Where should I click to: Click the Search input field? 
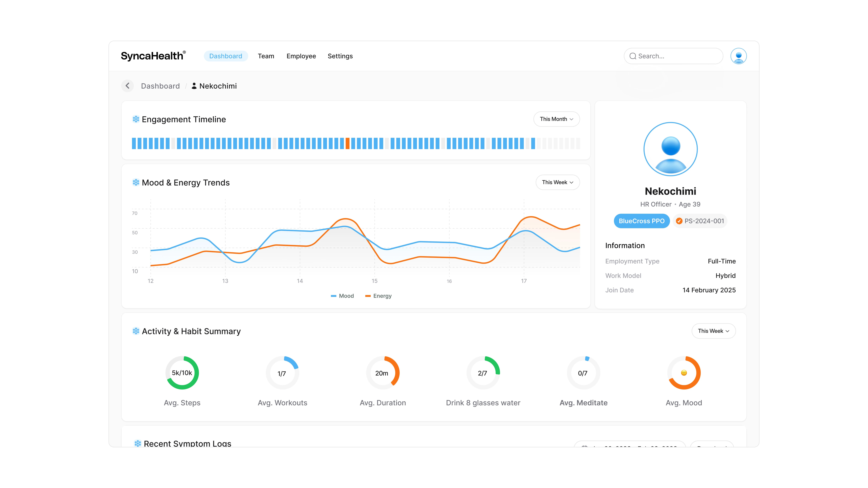674,56
